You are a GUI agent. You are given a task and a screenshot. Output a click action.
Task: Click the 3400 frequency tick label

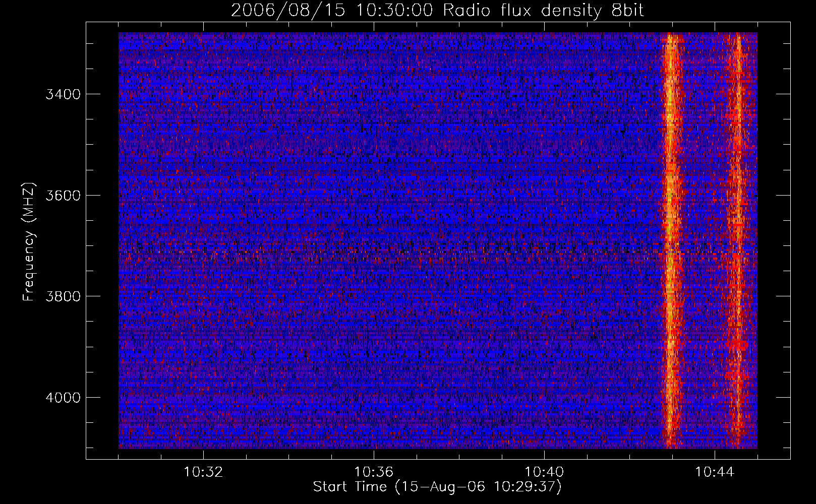tap(63, 94)
